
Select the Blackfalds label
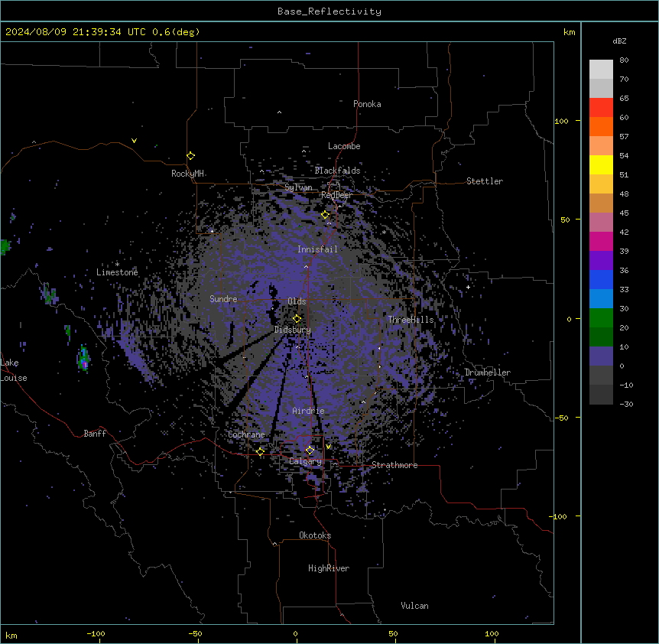(337, 171)
